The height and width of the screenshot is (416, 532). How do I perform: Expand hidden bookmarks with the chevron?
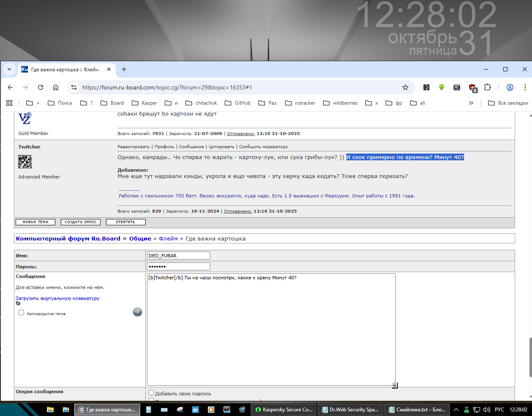pyautogui.click(x=471, y=103)
